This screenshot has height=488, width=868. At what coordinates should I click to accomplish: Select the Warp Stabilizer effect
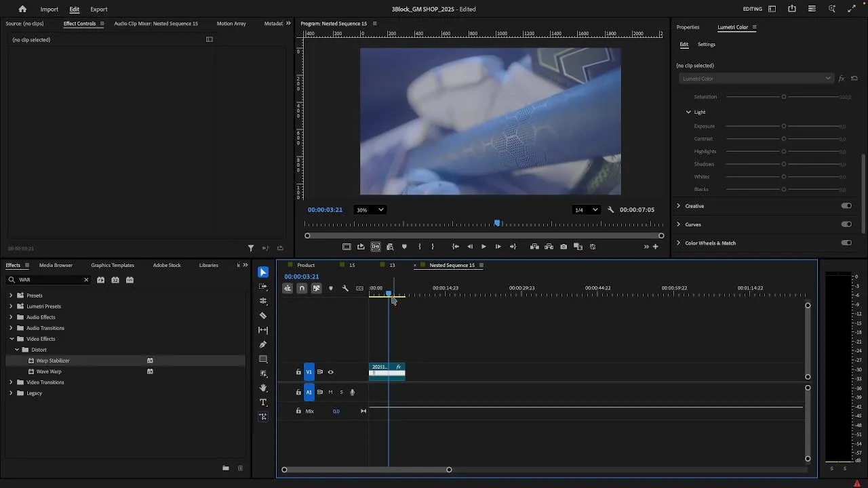coord(53,361)
